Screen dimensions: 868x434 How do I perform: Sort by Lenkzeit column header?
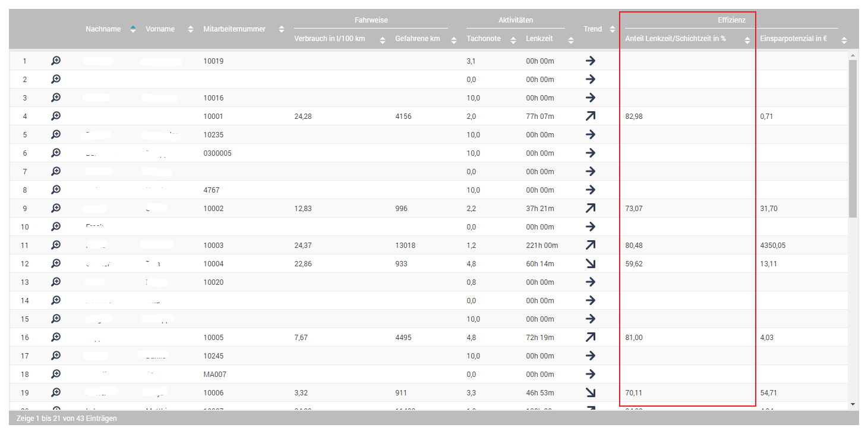[x=571, y=39]
